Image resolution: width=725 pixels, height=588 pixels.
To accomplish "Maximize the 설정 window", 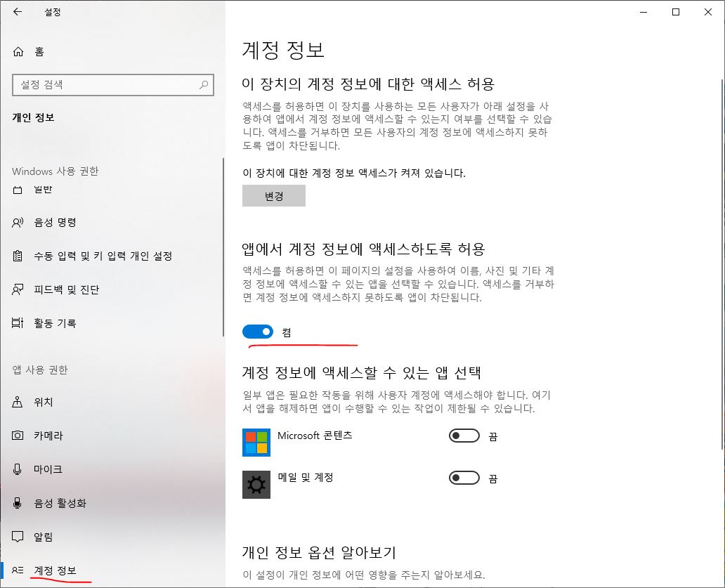I will tap(676, 12).
